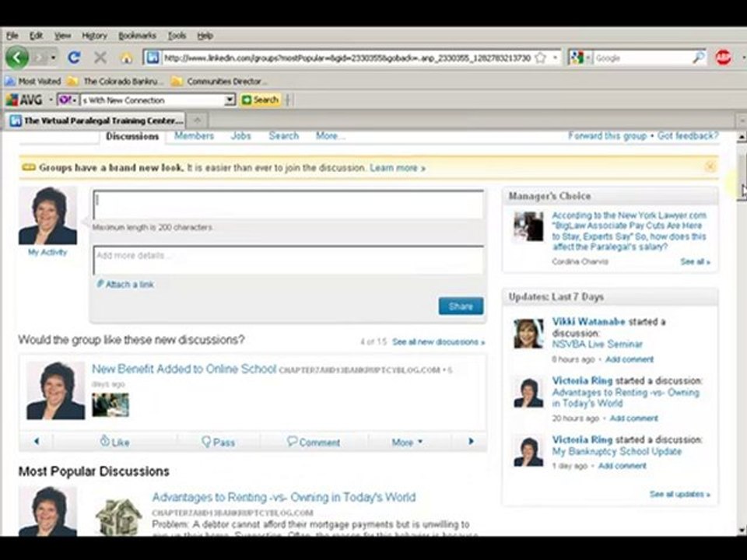Click the Google search input box
The image size is (747, 560).
(x=642, y=58)
